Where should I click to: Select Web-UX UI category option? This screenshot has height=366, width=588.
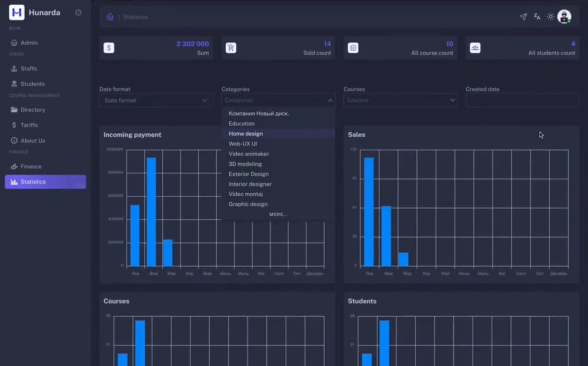pos(278,144)
